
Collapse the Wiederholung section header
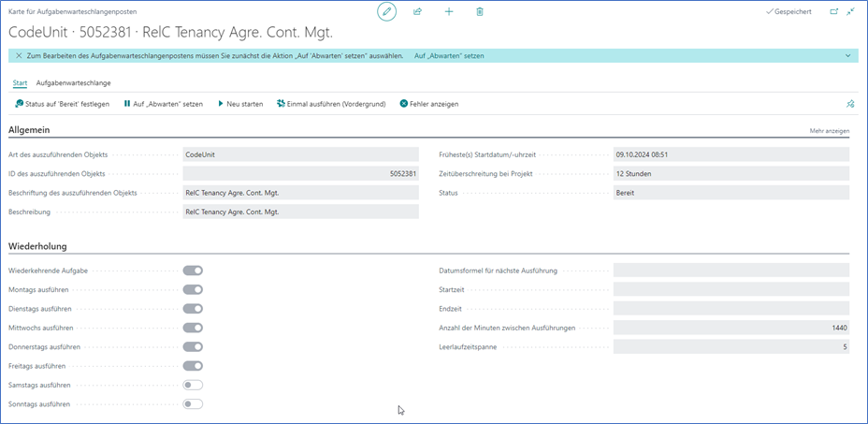36,245
